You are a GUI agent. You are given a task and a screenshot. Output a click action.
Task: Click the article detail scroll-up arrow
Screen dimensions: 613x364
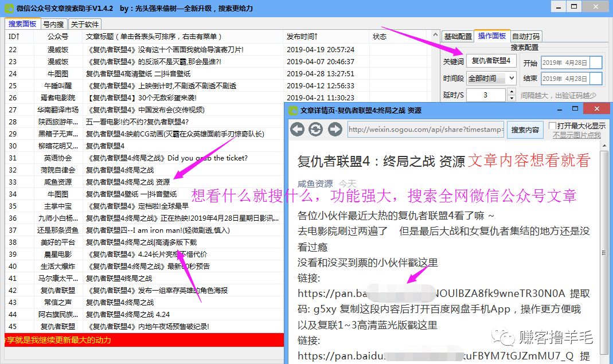coord(604,146)
